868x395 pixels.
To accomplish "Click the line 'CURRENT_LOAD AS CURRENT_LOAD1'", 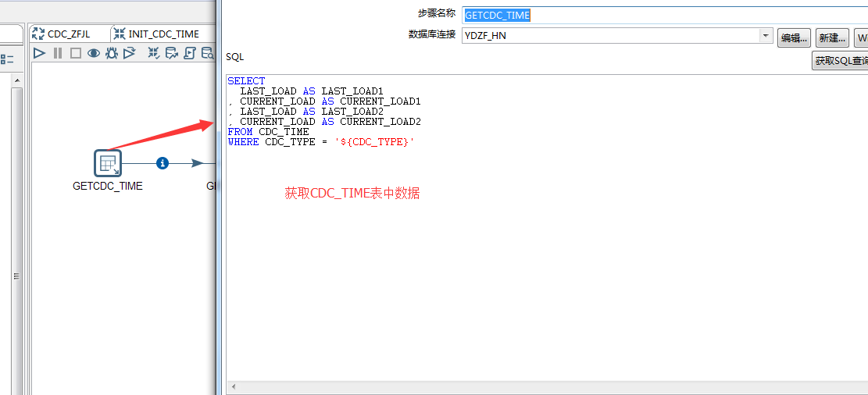I will pyautogui.click(x=330, y=101).
